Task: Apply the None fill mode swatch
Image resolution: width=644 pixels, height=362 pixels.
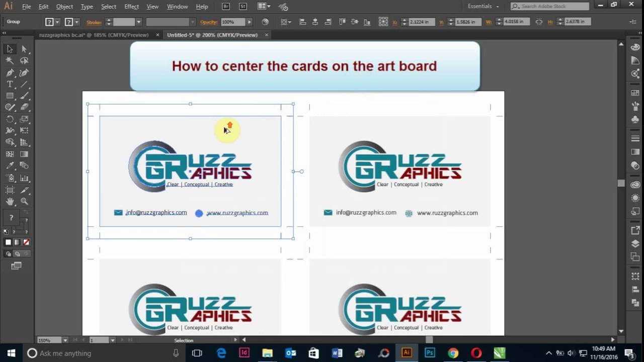Action: 26,242
